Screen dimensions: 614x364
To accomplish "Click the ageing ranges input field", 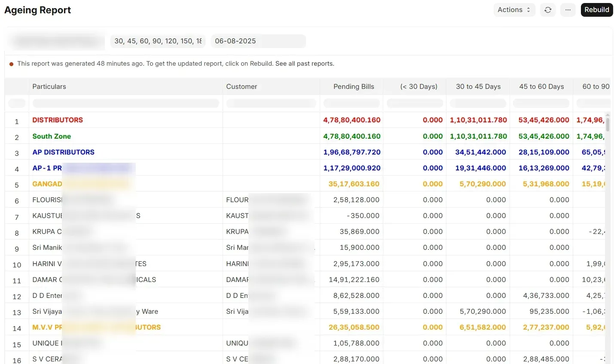I will click(158, 41).
